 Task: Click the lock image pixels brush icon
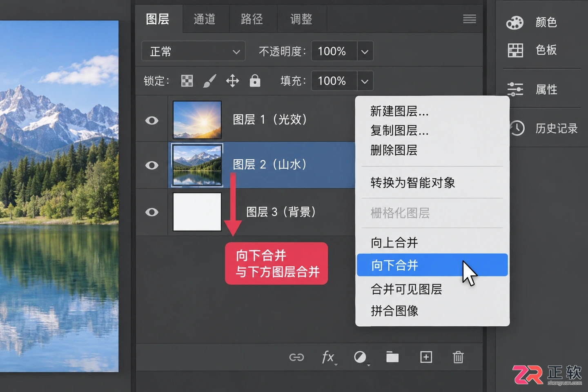[x=209, y=81]
